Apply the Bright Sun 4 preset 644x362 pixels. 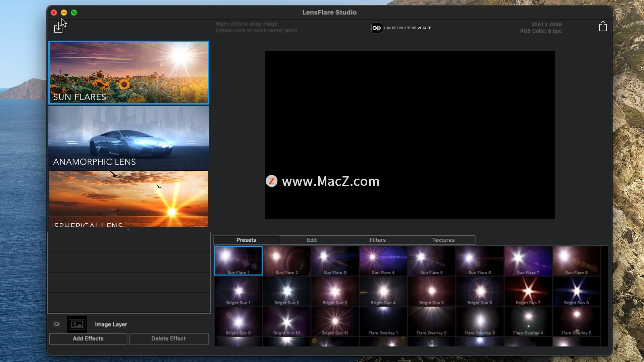[x=383, y=291]
